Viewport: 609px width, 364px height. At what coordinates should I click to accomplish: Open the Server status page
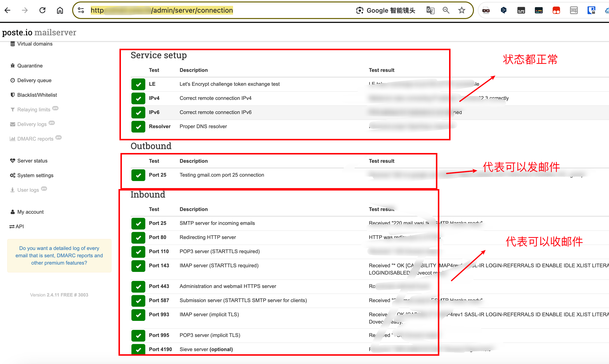point(32,161)
